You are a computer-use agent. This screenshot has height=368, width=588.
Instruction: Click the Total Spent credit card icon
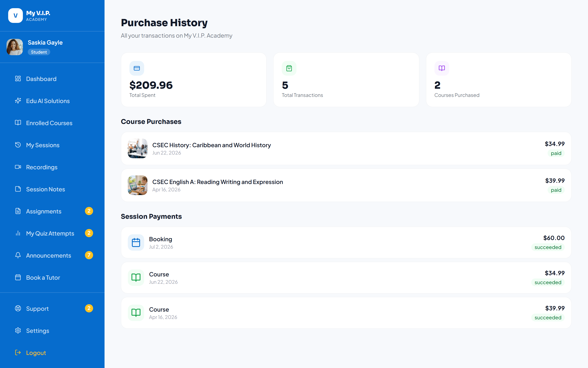point(137,68)
